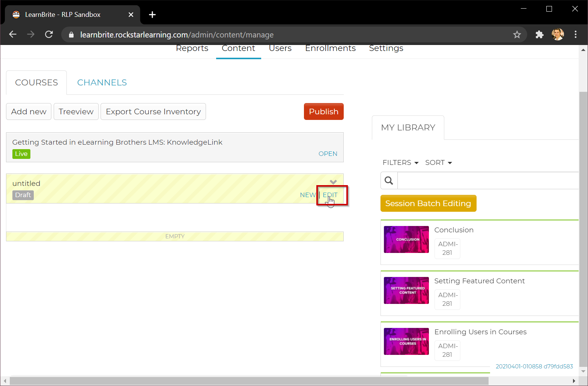
Task: Click the Enrolling Users in Courses title
Action: tap(480, 332)
